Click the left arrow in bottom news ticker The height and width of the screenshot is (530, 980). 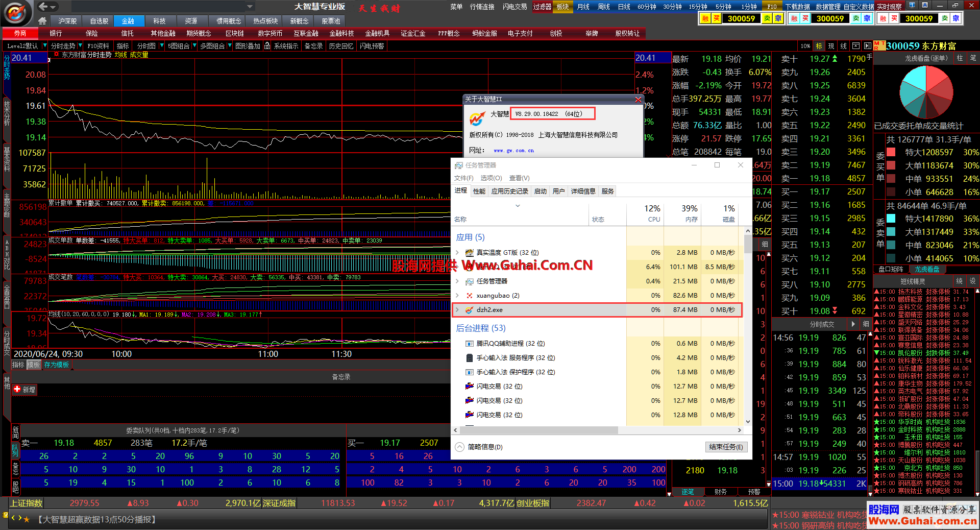(13, 518)
